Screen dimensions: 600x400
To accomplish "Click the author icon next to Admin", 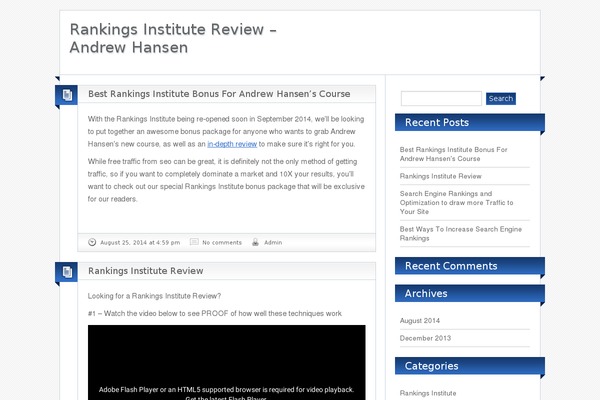I will coord(255,242).
